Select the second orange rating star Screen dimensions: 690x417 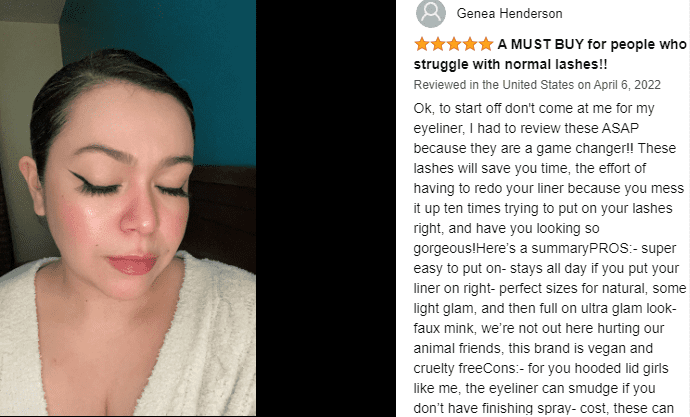[x=438, y=44]
